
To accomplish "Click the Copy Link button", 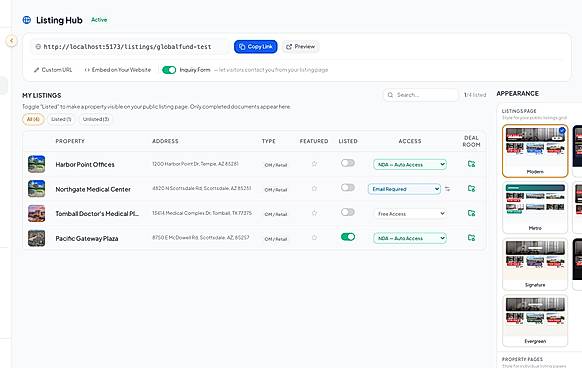I will click(255, 47).
